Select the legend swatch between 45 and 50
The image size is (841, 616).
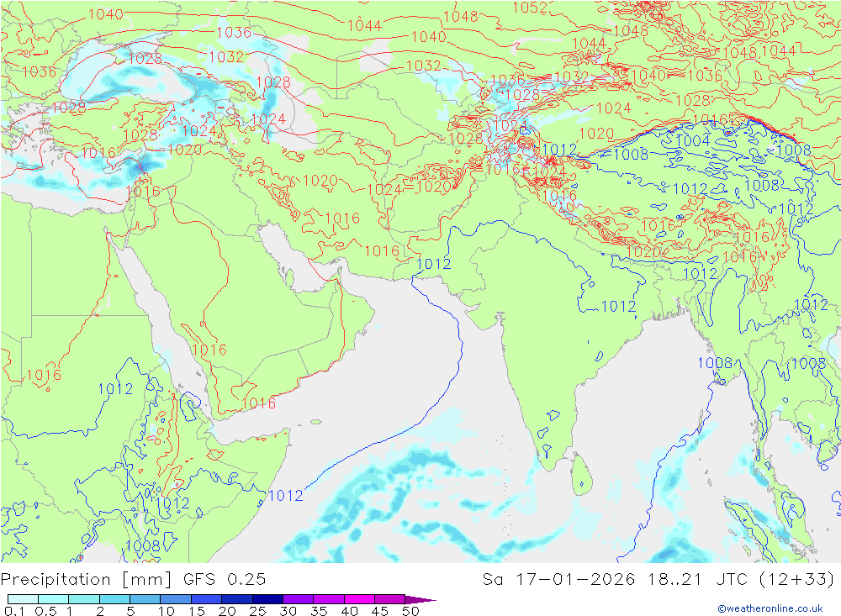(390, 599)
